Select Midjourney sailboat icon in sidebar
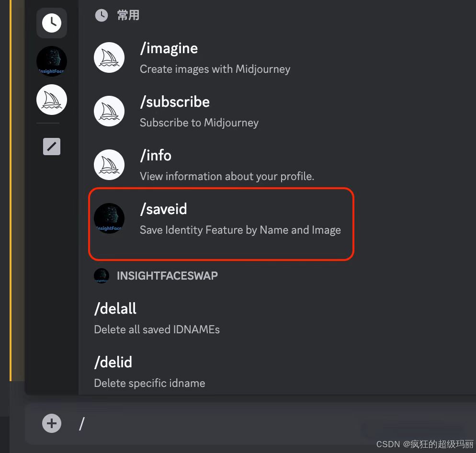This screenshot has height=453, width=476. coord(52,100)
